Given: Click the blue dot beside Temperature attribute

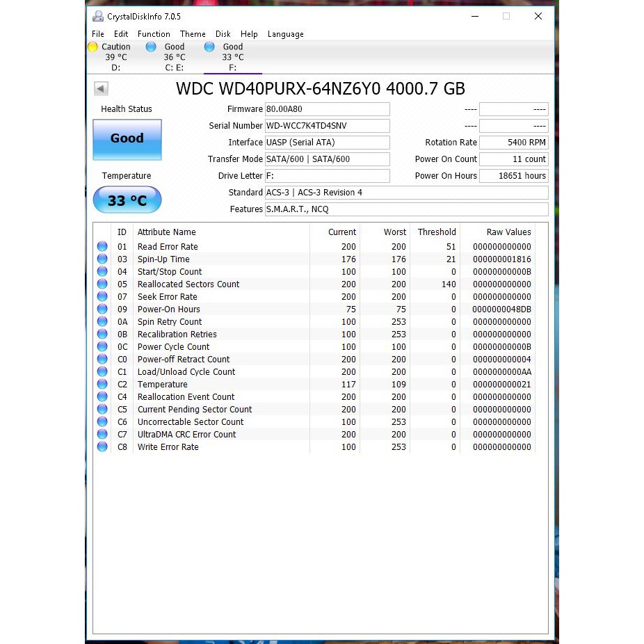Looking at the screenshot, I should click(102, 384).
